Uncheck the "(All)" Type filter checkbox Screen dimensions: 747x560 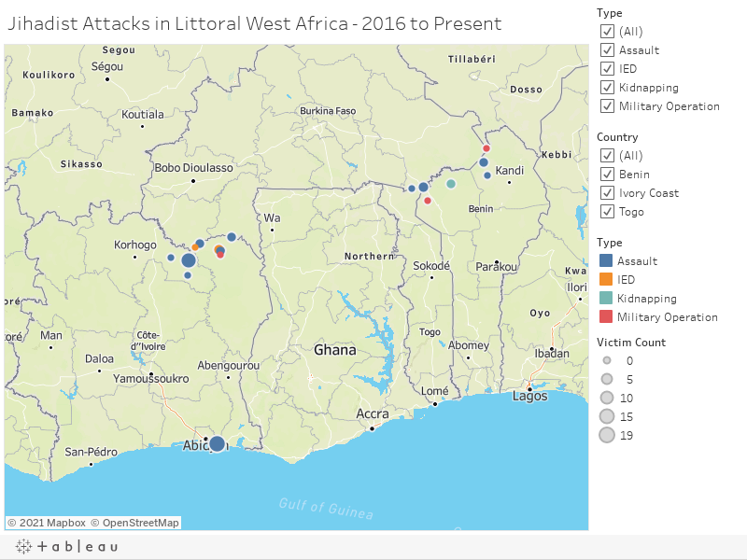click(607, 31)
